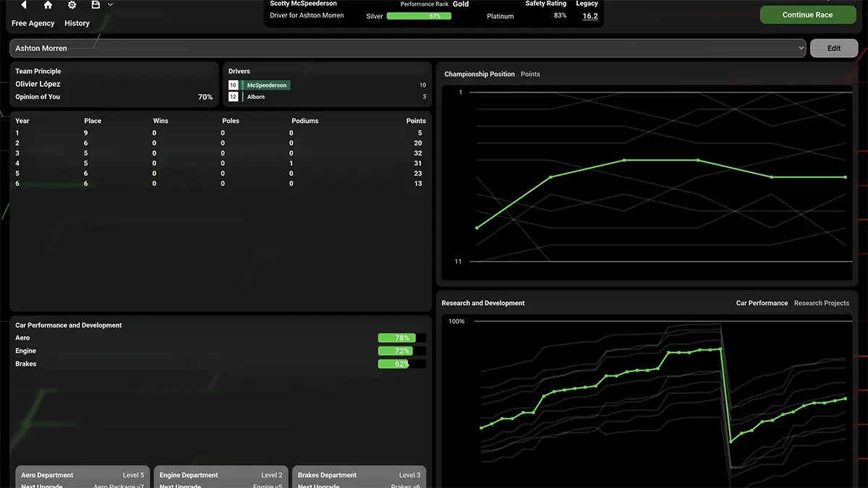Switch to the History tab
This screenshot has height=488, width=868.
[x=77, y=23]
